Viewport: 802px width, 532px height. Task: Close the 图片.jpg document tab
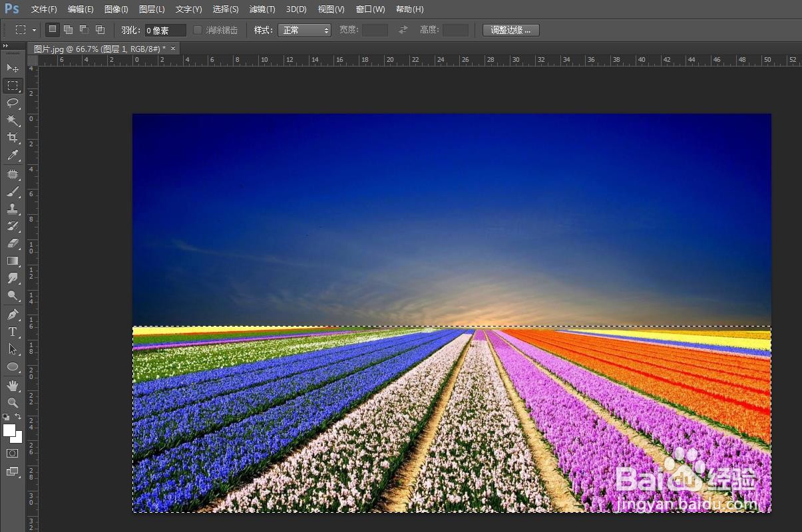click(x=173, y=49)
